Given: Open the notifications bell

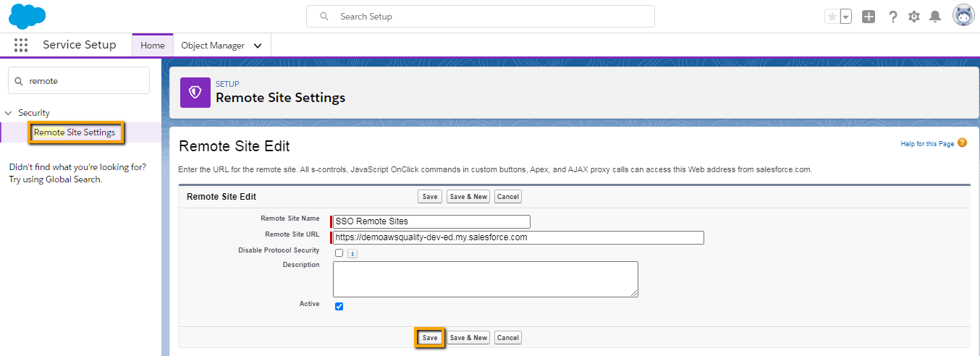Looking at the screenshot, I should tap(935, 16).
